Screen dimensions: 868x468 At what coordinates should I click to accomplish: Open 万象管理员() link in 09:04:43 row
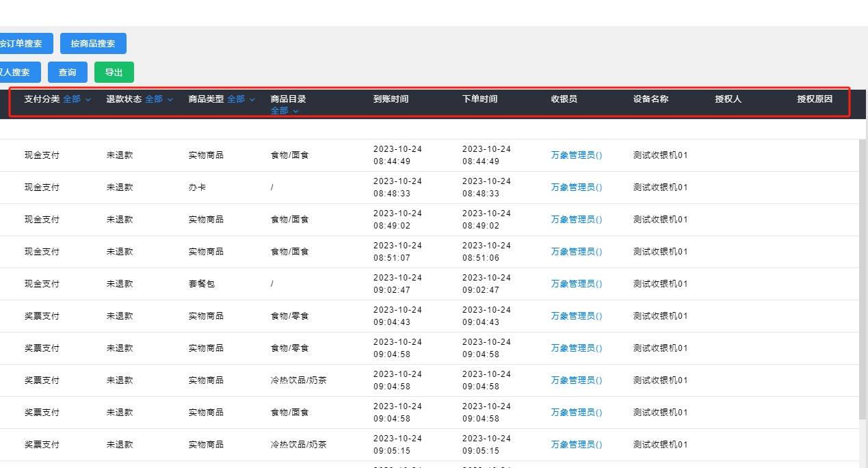(577, 316)
